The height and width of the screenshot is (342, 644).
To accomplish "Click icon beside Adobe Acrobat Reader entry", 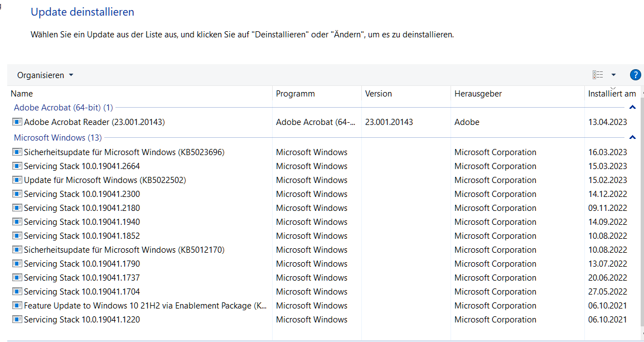I will (17, 122).
